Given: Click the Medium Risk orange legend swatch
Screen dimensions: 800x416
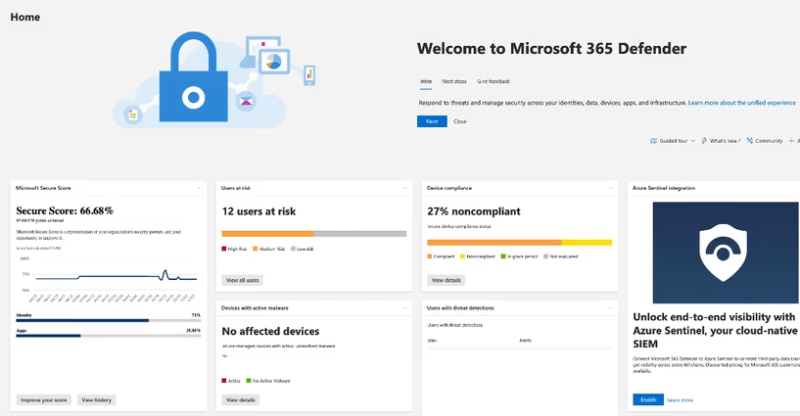Looking at the screenshot, I should (x=255, y=249).
